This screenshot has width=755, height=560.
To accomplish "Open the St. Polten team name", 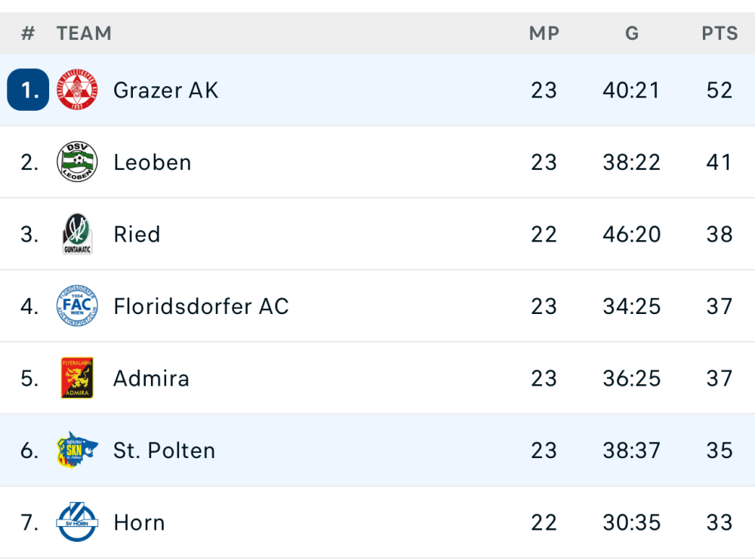I will 164,451.
